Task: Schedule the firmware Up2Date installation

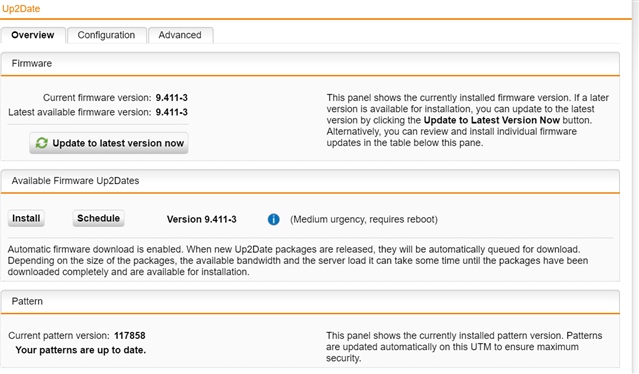Action: [x=99, y=218]
